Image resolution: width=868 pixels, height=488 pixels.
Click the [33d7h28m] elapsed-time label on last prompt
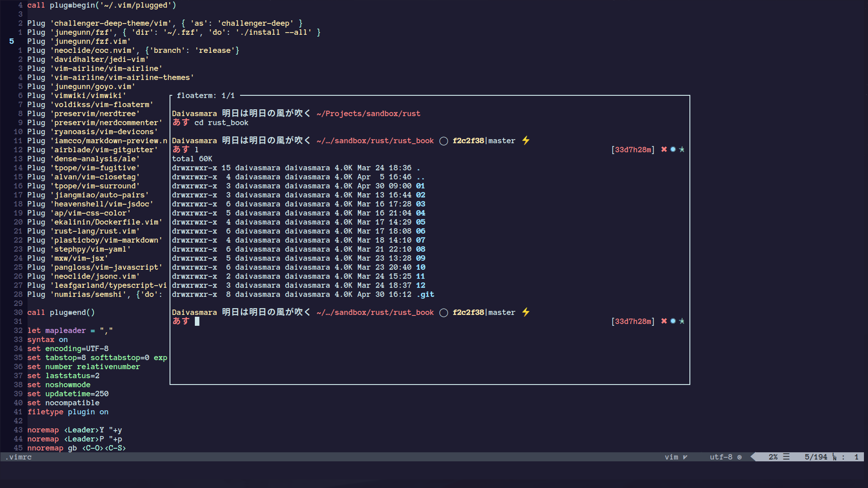633,321
